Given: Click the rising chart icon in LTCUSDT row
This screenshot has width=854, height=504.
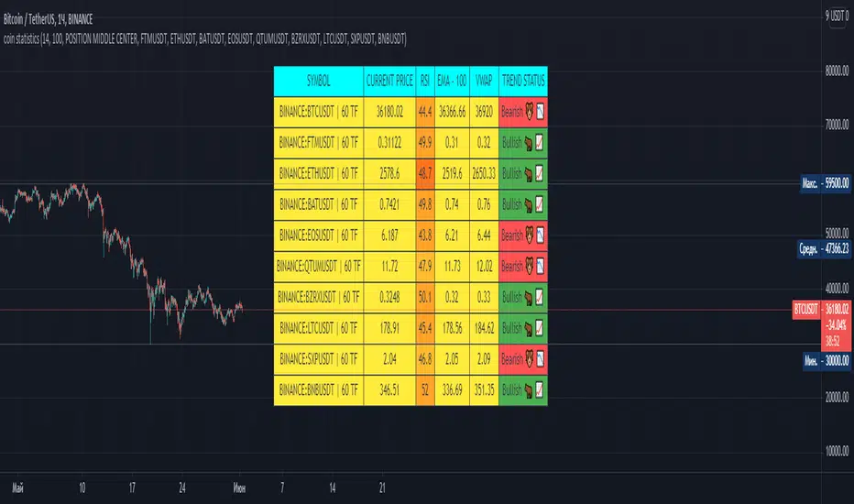Looking at the screenshot, I should pyautogui.click(x=539, y=328).
